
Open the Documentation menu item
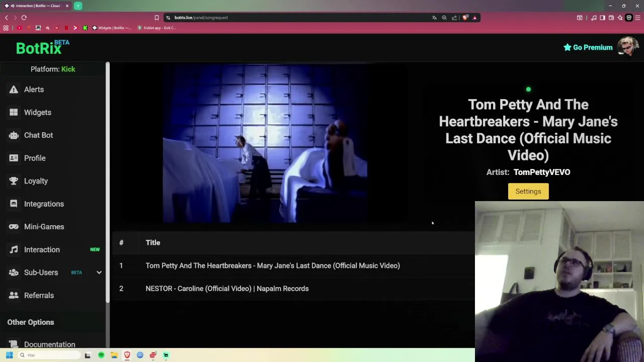click(49, 344)
